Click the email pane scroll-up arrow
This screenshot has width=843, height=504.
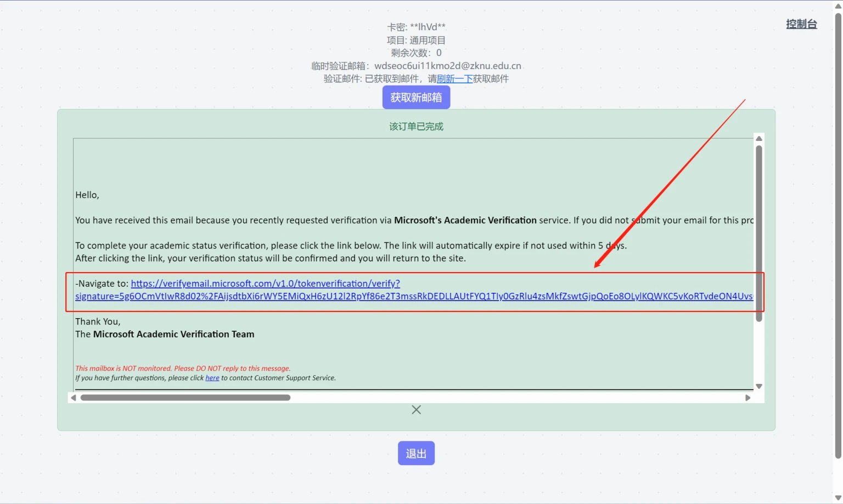759,139
